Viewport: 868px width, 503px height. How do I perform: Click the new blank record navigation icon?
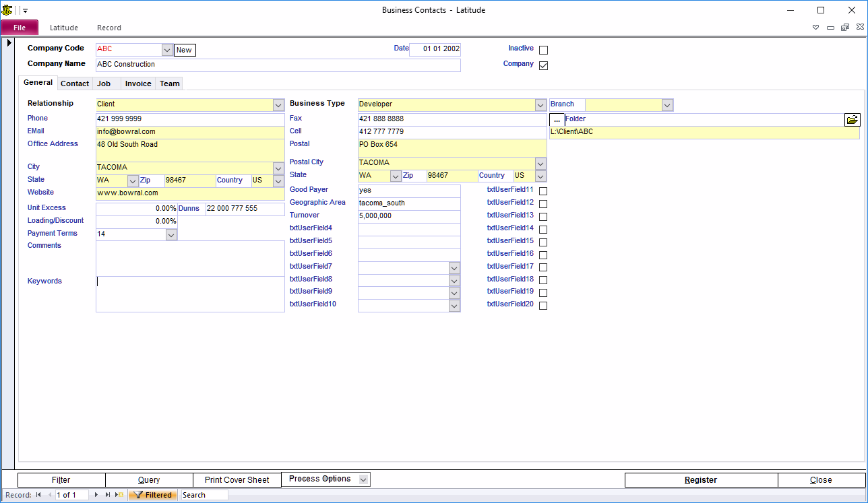pos(120,495)
